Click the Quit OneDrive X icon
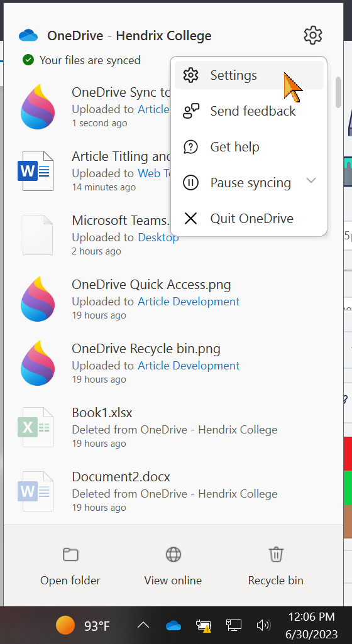Screen dimensions: 352x644 (x=190, y=218)
